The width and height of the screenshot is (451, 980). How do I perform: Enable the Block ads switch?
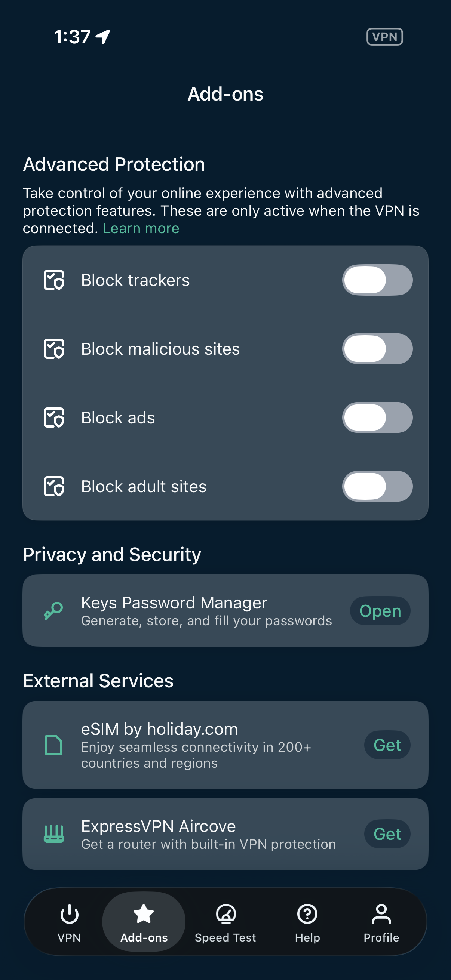coord(377,418)
